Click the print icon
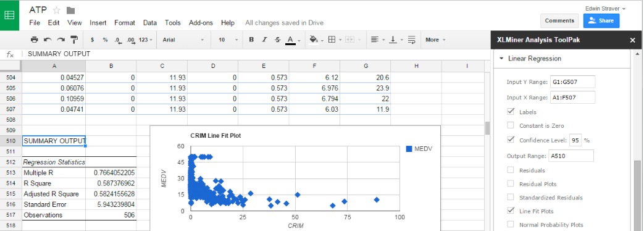 pos(35,40)
